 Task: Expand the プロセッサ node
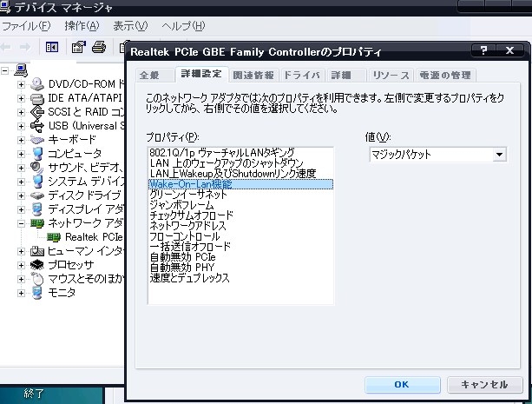pyautogui.click(x=21, y=265)
